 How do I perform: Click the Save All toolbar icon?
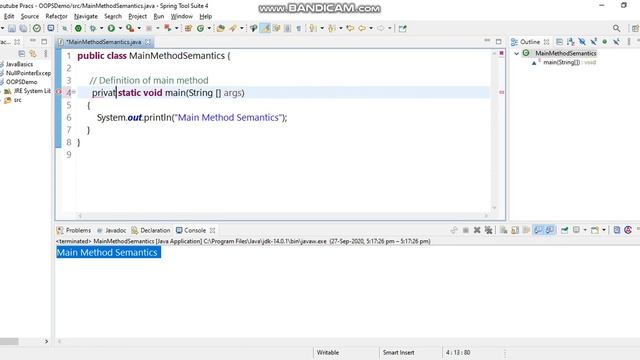(23, 28)
